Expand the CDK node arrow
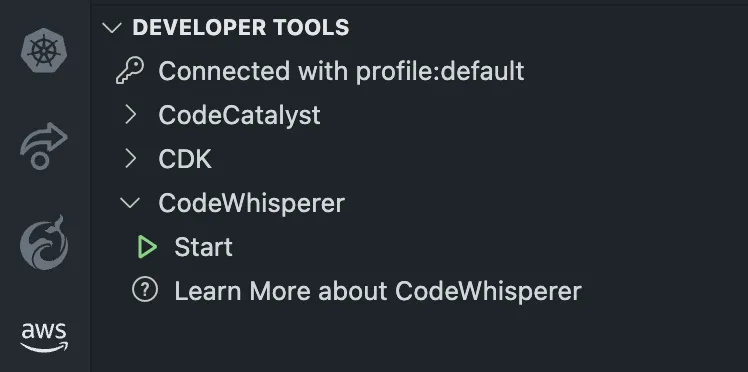The width and height of the screenshot is (748, 372). coord(131,159)
